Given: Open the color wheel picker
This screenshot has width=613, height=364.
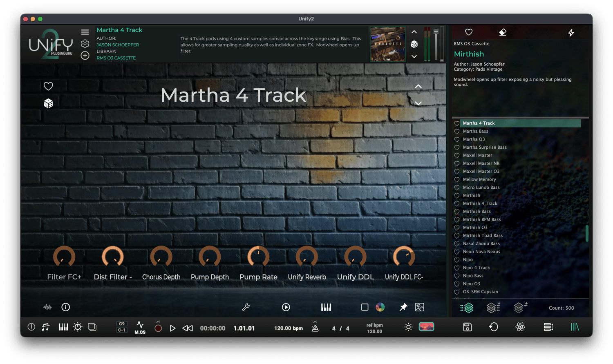Looking at the screenshot, I should point(380,307).
